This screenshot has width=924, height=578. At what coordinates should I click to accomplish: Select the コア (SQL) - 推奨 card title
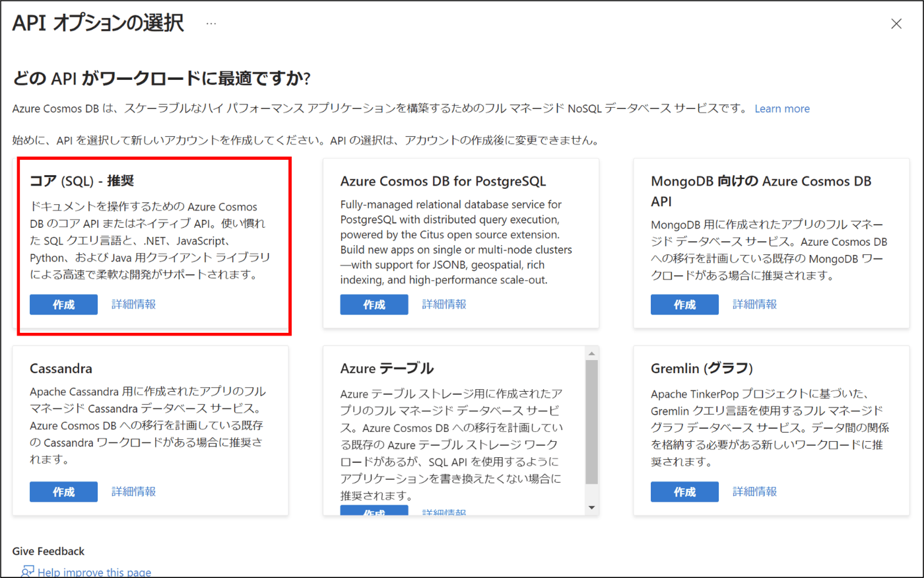coord(82,180)
